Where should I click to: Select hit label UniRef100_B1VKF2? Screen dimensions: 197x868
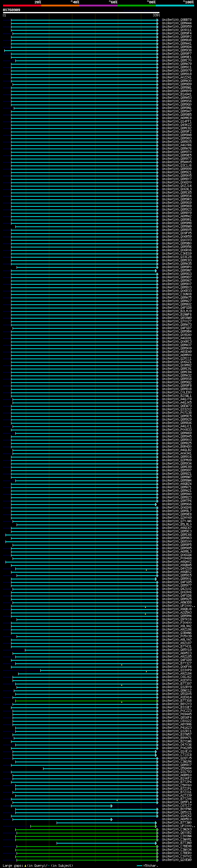176,779
